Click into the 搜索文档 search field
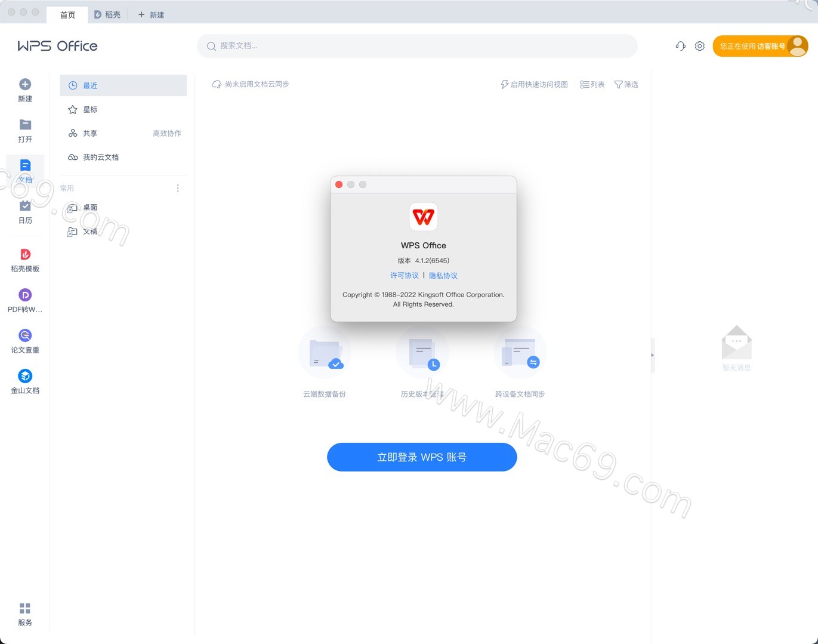 (417, 46)
